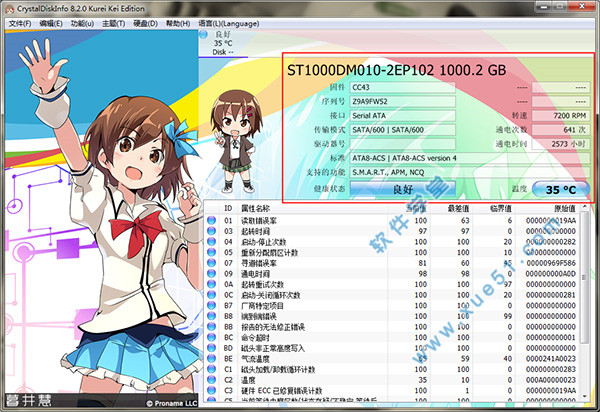
Task: Click the ID column header
Action: click(228, 208)
